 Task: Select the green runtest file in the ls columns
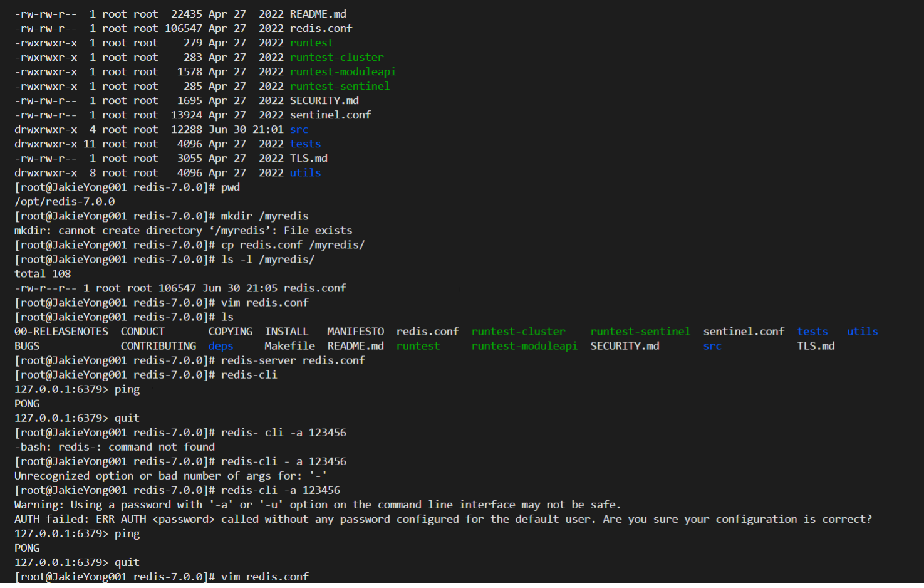(418, 345)
